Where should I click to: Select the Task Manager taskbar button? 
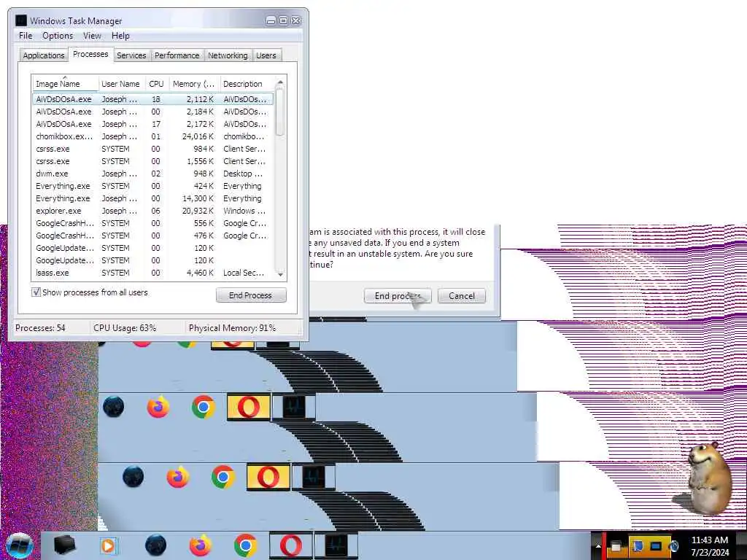[336, 545]
